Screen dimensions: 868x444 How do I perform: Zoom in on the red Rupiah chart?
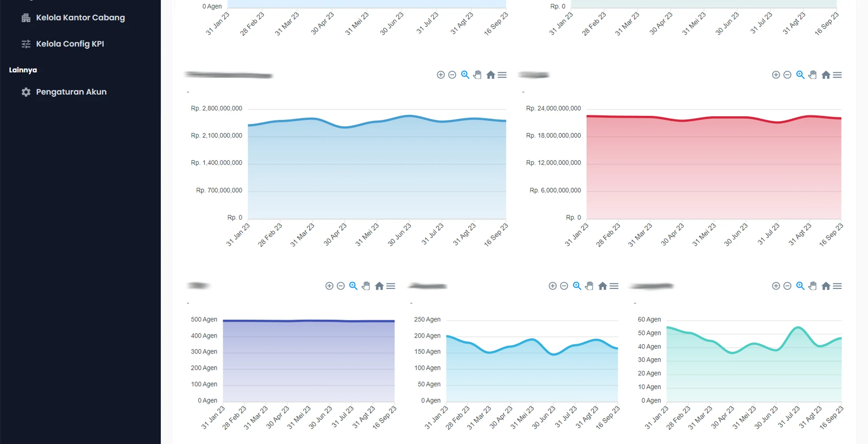point(776,75)
